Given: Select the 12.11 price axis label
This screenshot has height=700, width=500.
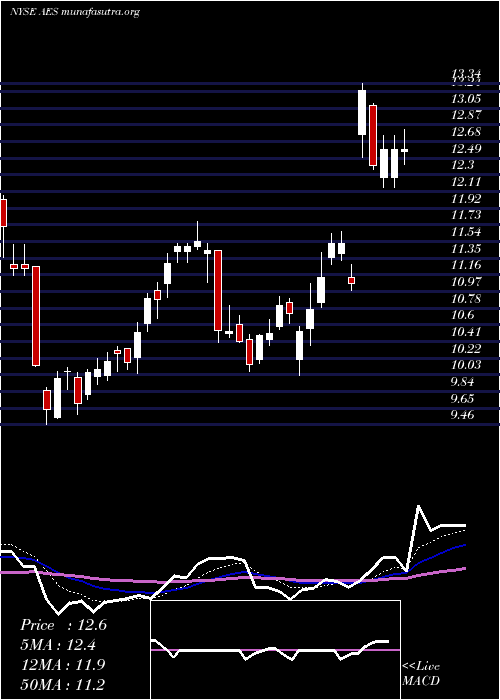Looking at the screenshot, I should (466, 182).
